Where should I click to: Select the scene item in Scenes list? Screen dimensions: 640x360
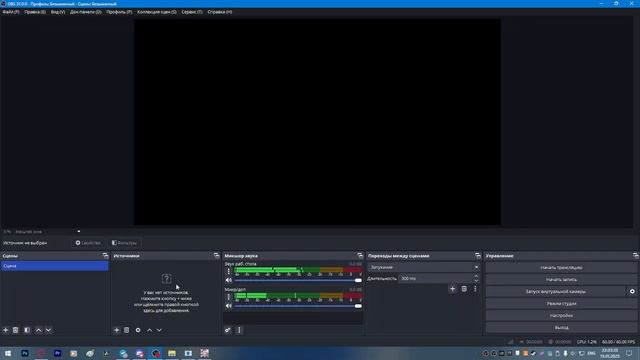click(x=55, y=266)
